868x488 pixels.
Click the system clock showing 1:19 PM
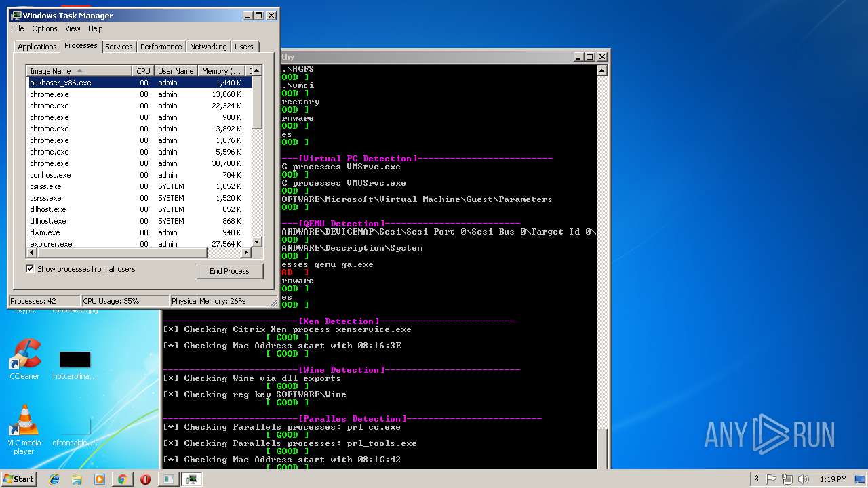point(833,479)
